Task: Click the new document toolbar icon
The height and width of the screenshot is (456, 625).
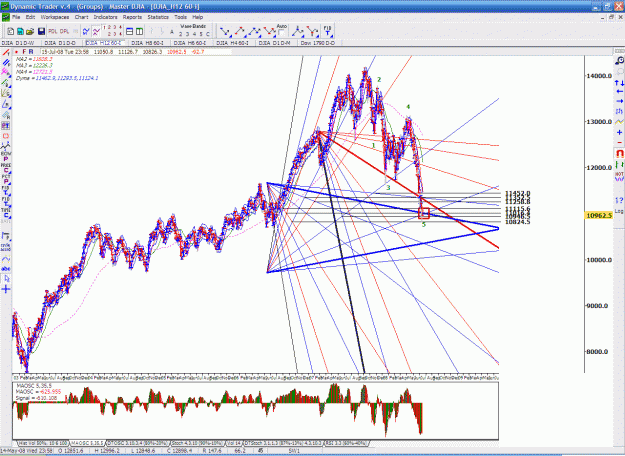Action: coord(11,31)
